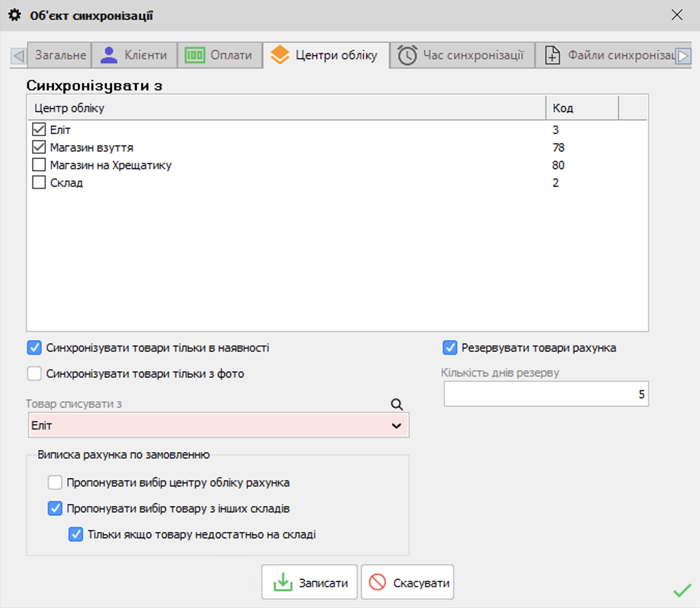Click the gear icon in the title bar

15,15
